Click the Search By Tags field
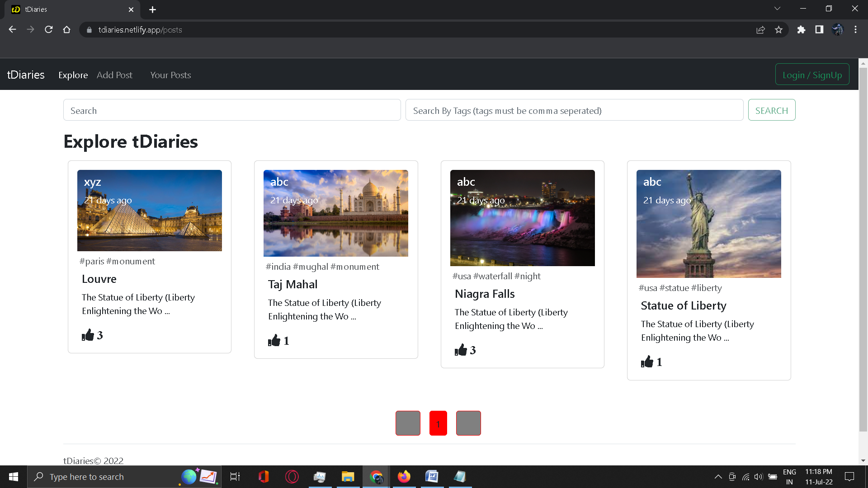 574,110
